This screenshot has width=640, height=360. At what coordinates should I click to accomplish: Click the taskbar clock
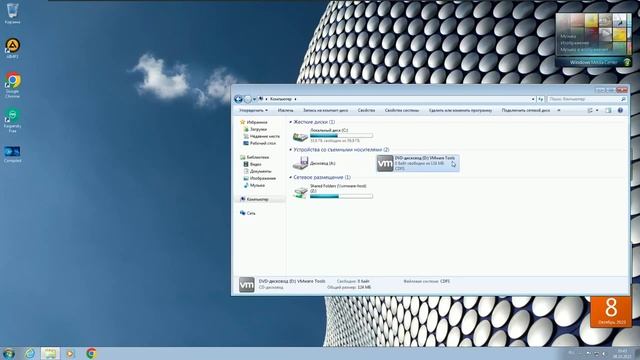pos(622,353)
